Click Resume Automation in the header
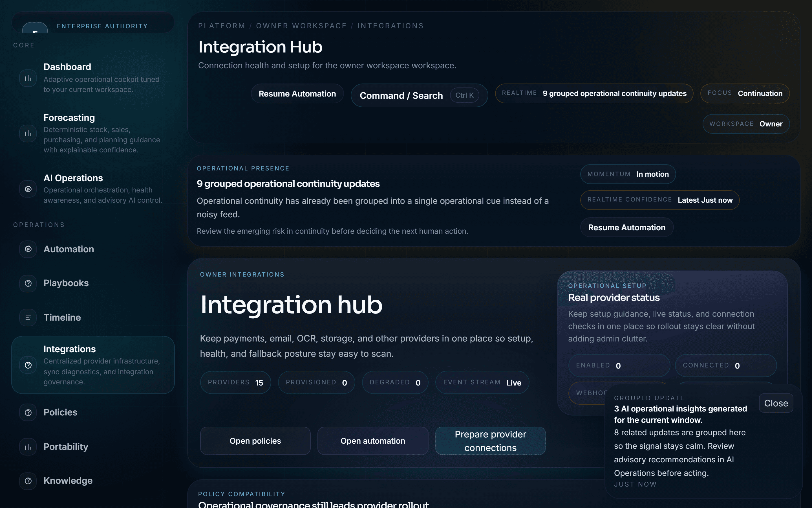Image resolution: width=812 pixels, height=508 pixels. point(297,94)
